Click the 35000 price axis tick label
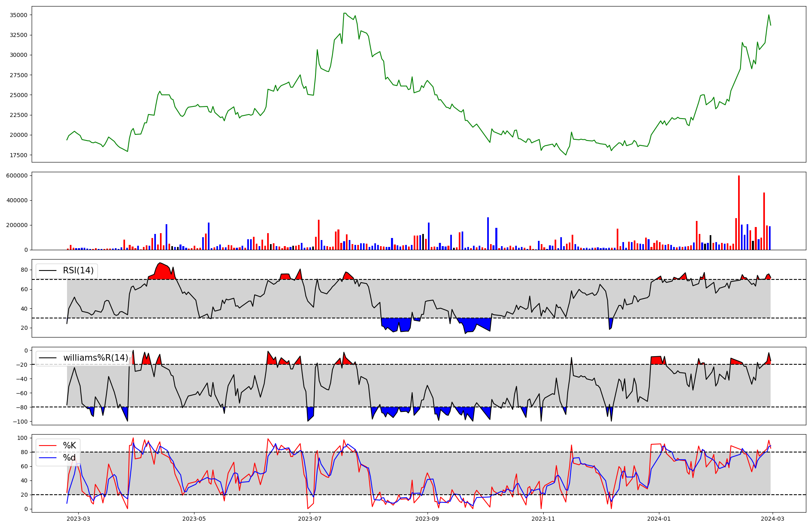The width and height of the screenshot is (812, 528). pyautogui.click(x=19, y=15)
